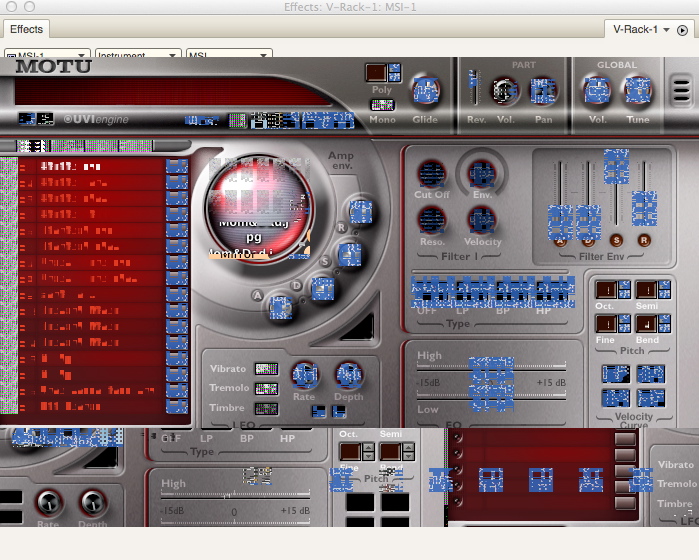Select the LP filter type
This screenshot has width=699, height=560.
(473, 292)
